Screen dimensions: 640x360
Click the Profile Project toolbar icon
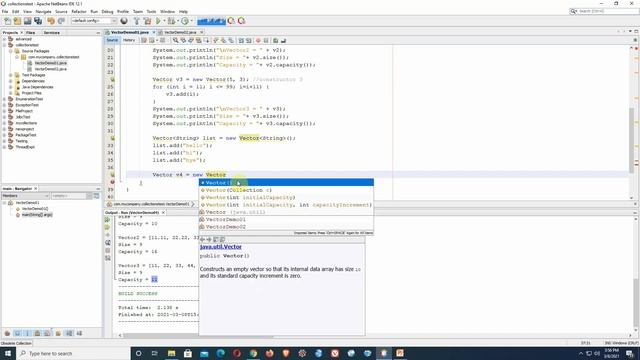tap(185, 21)
